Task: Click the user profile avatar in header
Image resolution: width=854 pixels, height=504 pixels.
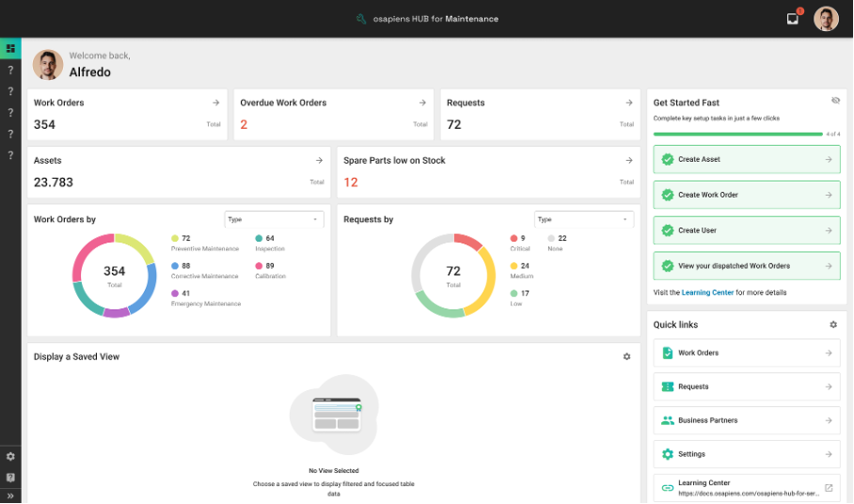Action: tap(826, 19)
